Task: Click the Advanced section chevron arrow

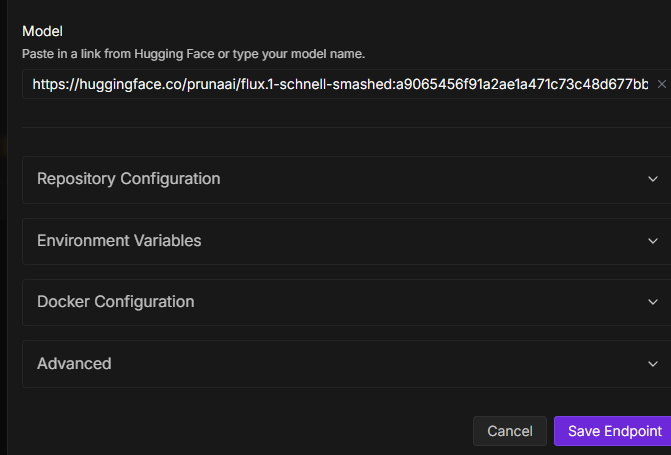Action: 652,364
